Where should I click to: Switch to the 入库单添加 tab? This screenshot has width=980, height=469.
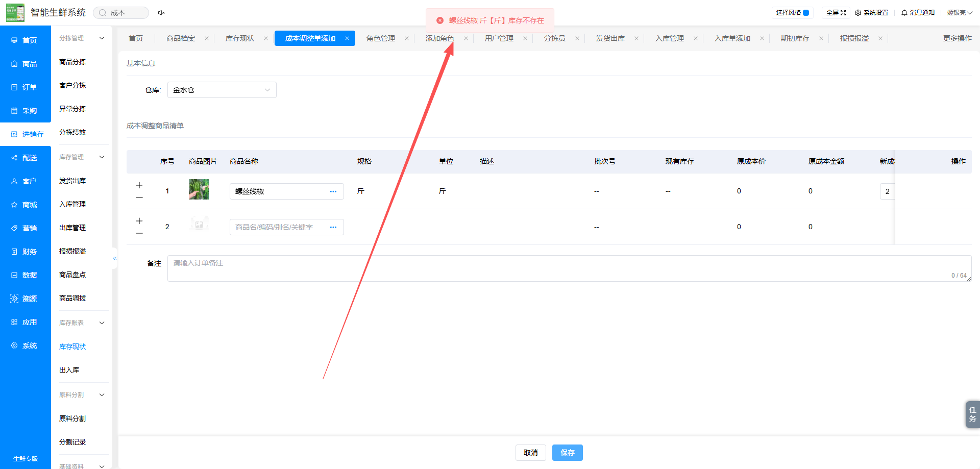pos(732,38)
